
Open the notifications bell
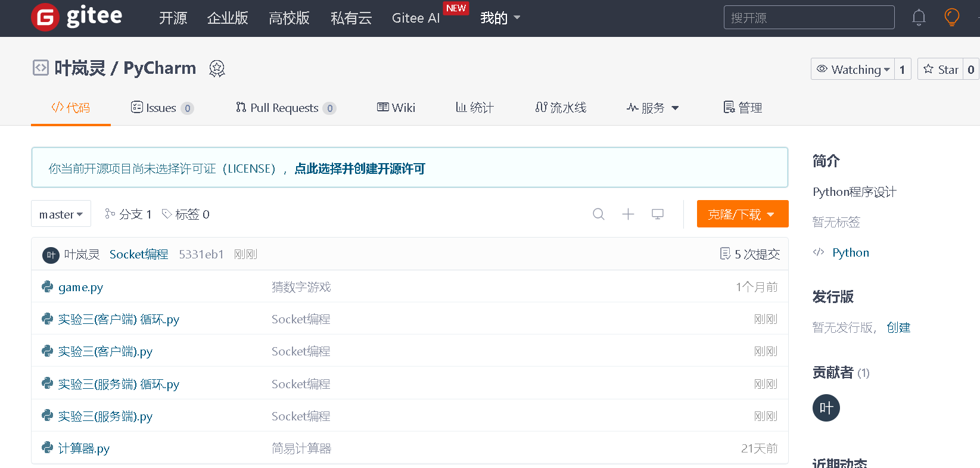919,17
